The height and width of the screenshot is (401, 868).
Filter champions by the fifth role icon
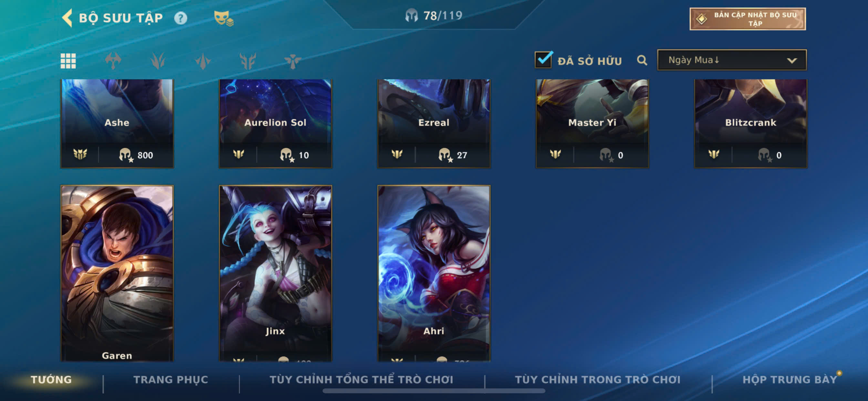(293, 61)
